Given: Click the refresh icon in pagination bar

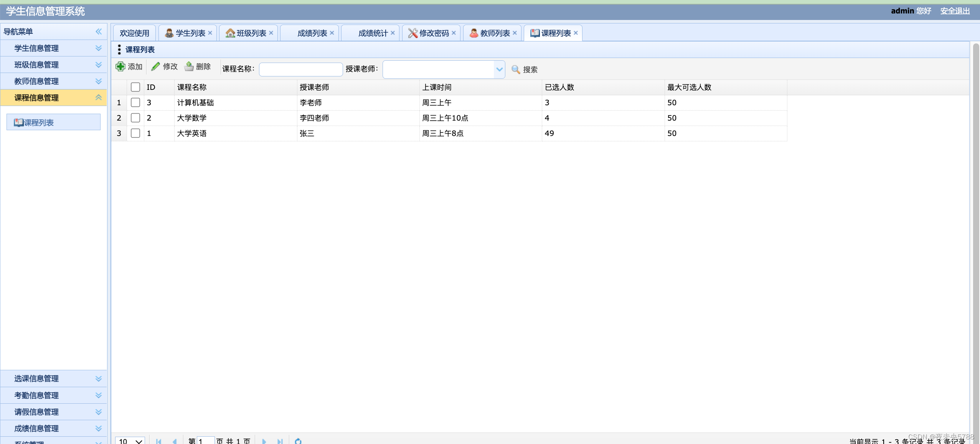Looking at the screenshot, I should 298,441.
